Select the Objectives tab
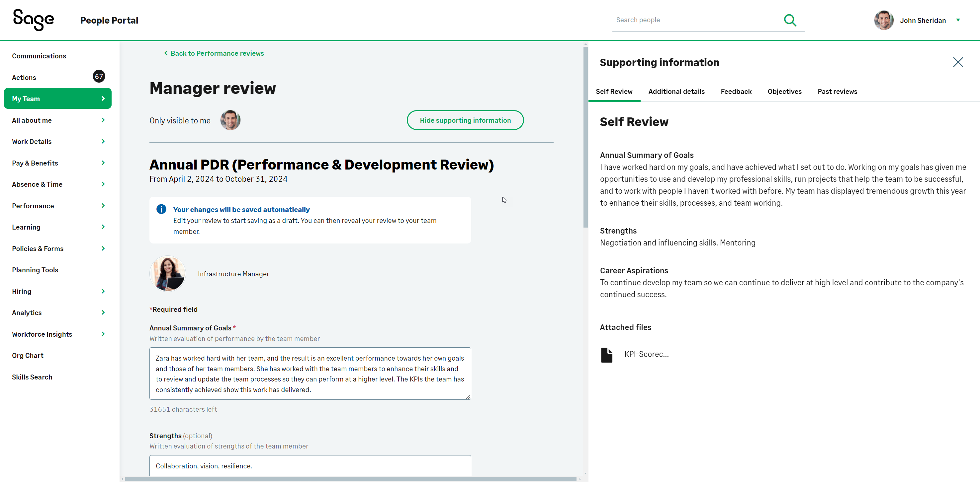Screen dimensions: 980x482 click(784, 92)
